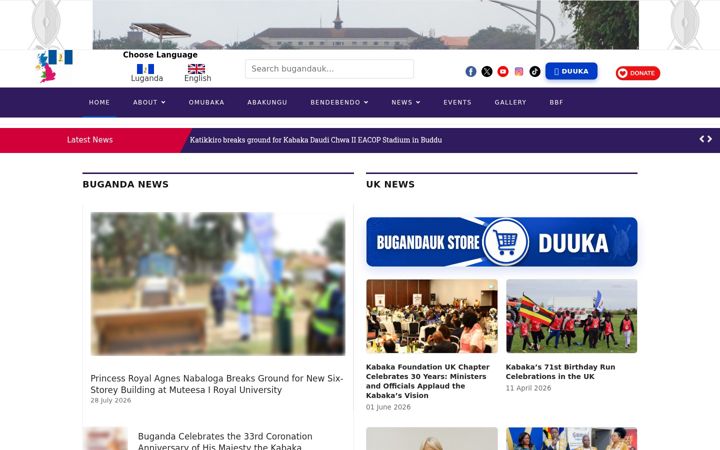Expand the About dropdown menu

(149, 102)
